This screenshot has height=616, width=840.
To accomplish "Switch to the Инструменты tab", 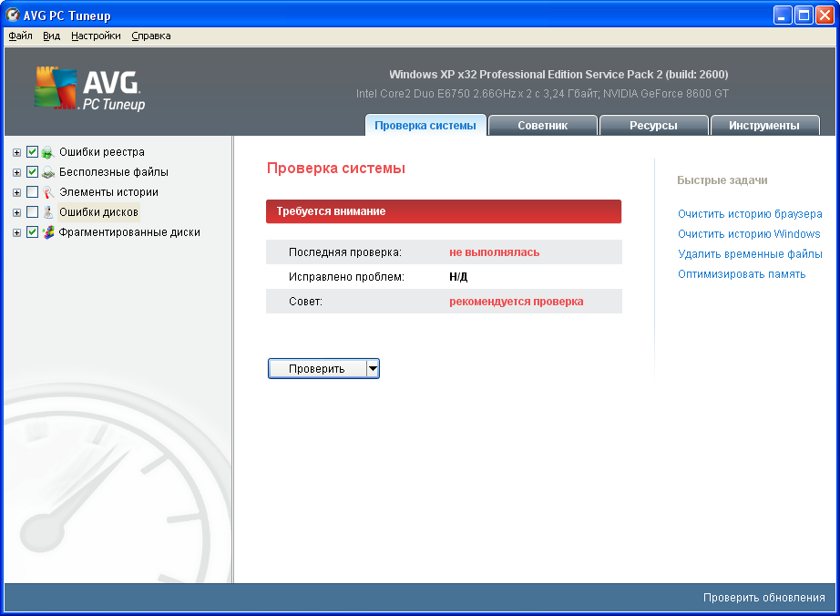I will (764, 126).
